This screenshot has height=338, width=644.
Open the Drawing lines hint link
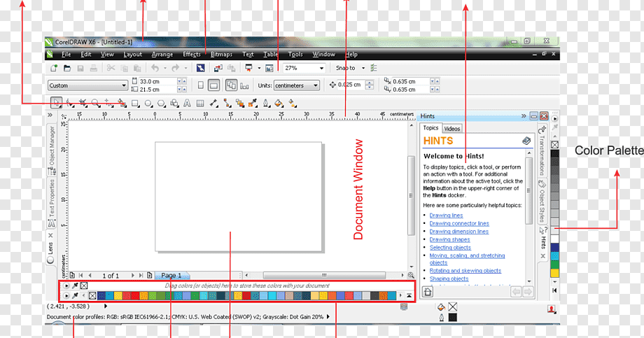click(x=446, y=216)
